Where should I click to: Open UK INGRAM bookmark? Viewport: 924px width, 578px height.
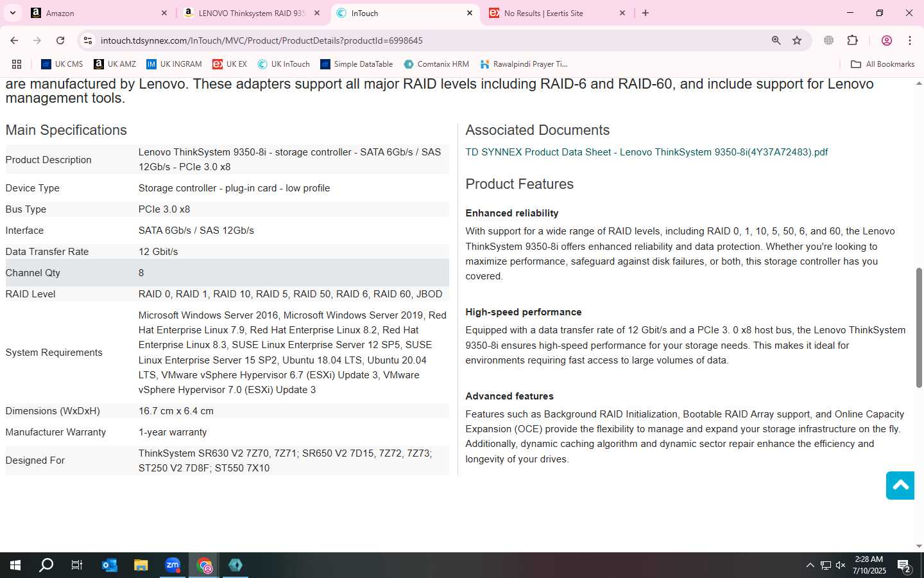pos(174,64)
